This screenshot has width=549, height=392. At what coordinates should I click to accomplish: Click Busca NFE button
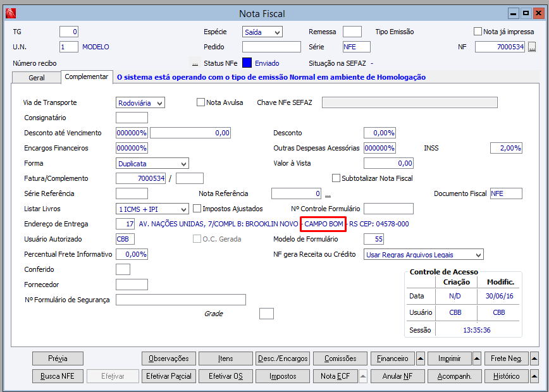click(58, 376)
